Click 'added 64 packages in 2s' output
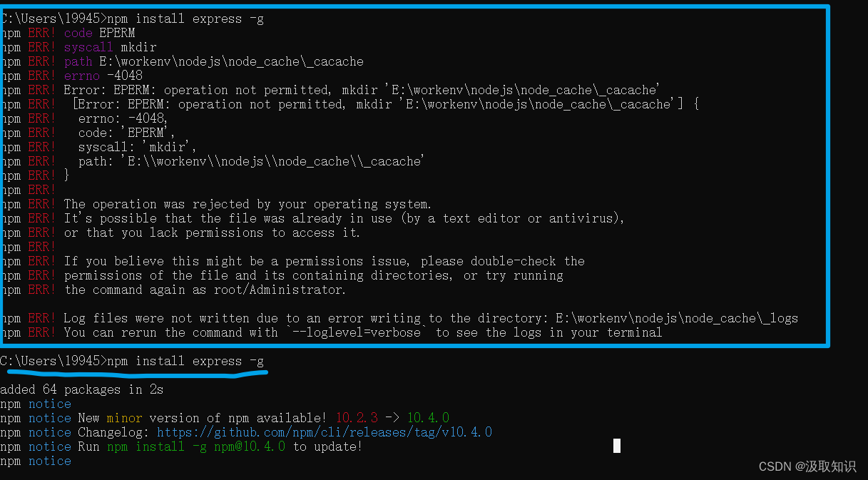The height and width of the screenshot is (480, 868). click(x=81, y=389)
